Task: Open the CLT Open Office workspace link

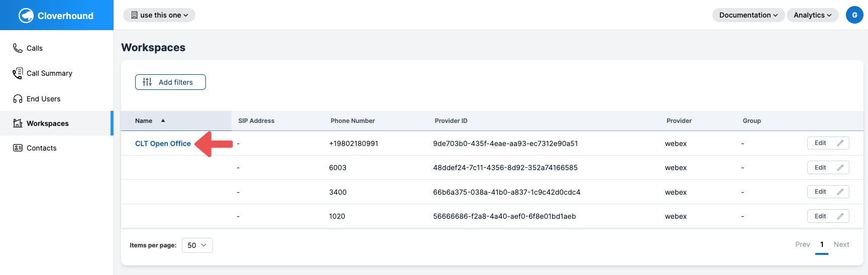Action: (163, 144)
